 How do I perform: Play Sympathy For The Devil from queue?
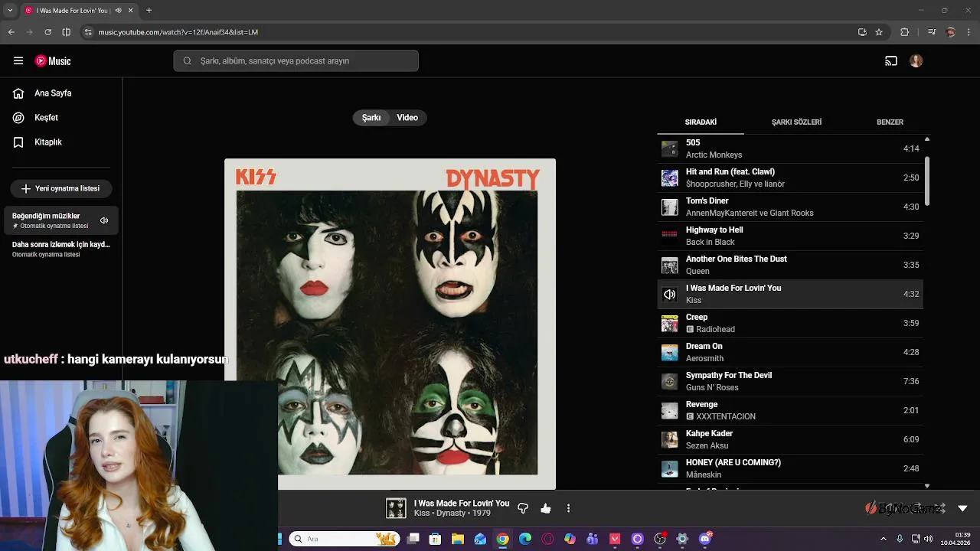tap(790, 382)
